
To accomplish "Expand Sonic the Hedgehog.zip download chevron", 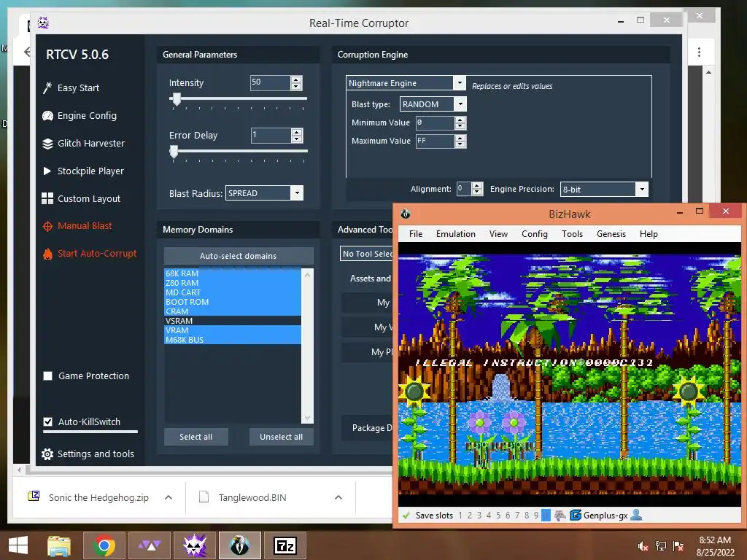I will pos(169,497).
